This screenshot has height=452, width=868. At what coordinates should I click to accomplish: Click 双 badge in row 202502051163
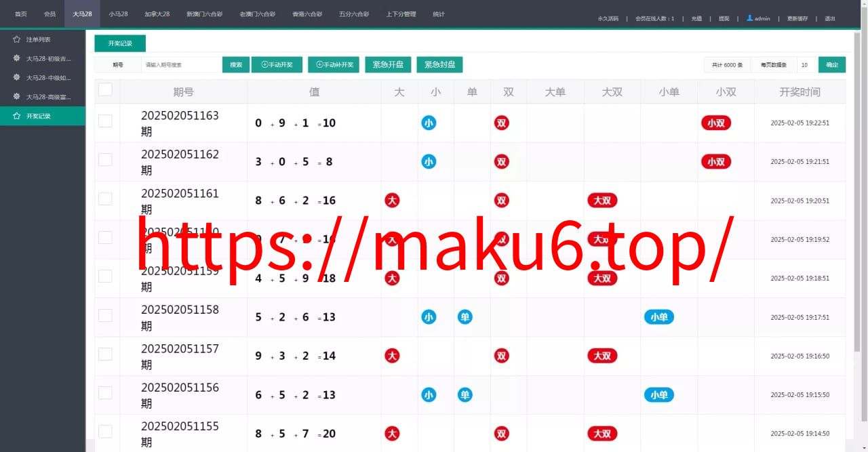502,123
